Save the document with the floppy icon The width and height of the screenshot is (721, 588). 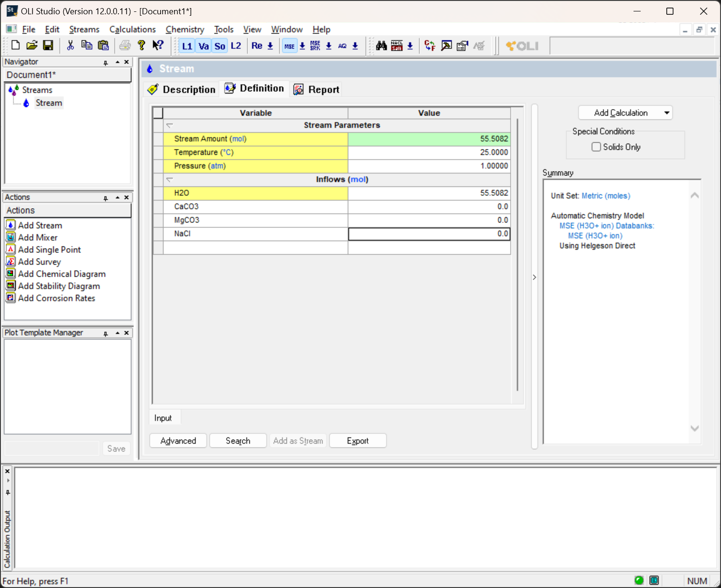(48, 46)
